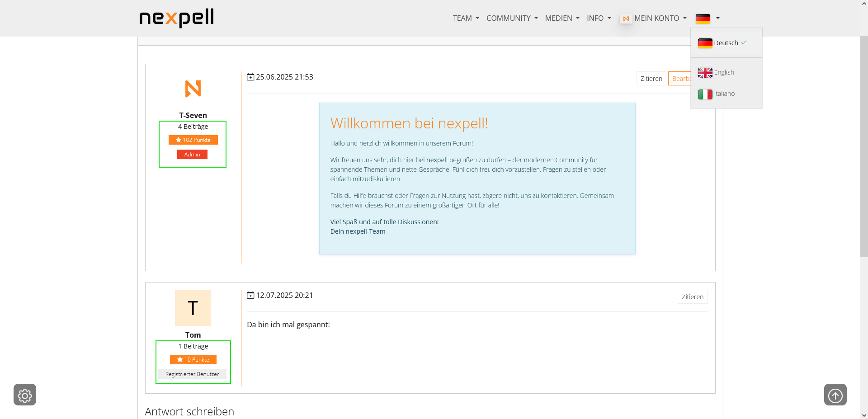Switch language to English

pyautogui.click(x=723, y=72)
